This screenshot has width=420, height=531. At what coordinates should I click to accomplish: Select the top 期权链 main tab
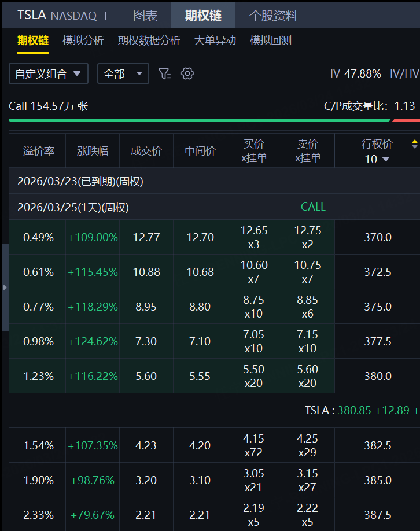(x=203, y=15)
